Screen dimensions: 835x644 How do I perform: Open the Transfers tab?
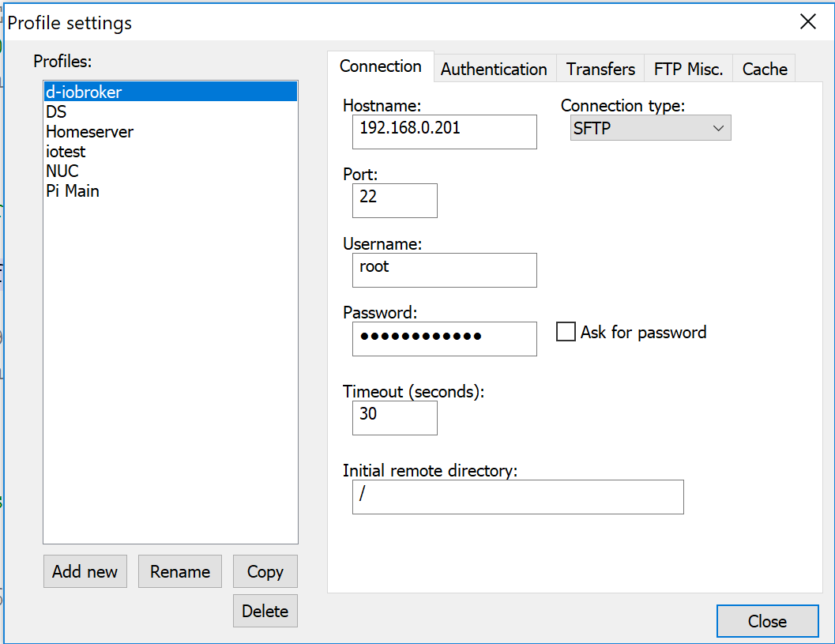click(600, 69)
